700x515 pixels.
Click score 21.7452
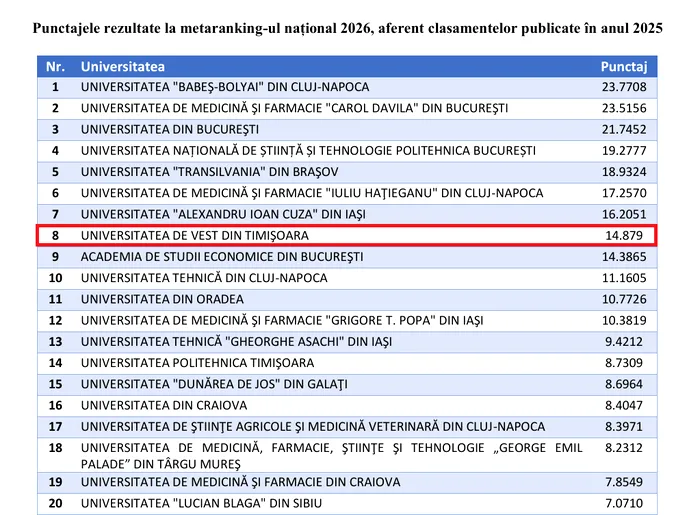(624, 129)
